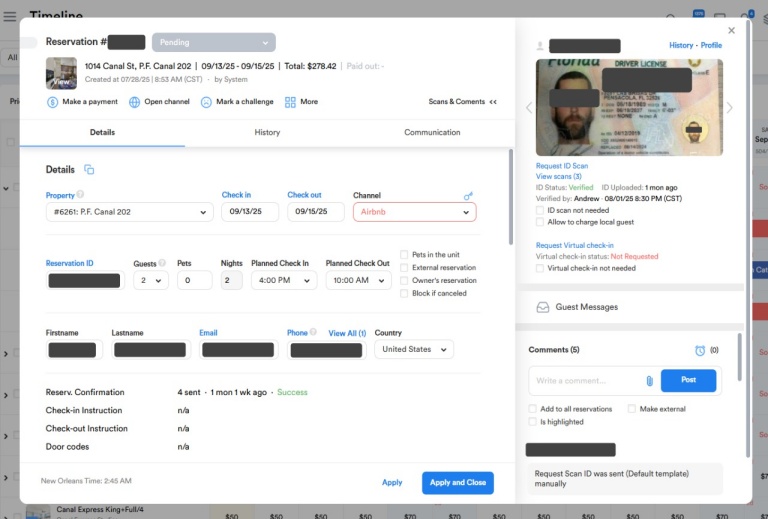Click the link icon above Channel dropdown
768x519 pixels.
click(x=468, y=196)
